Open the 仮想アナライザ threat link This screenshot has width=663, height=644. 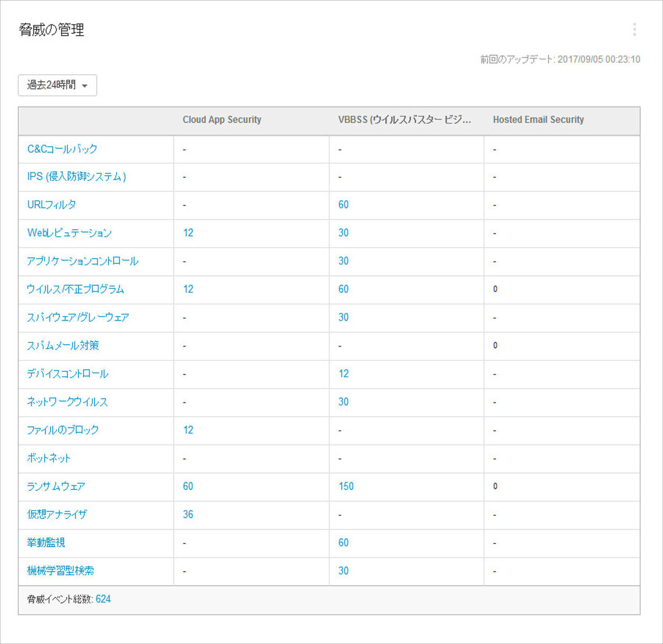57,515
